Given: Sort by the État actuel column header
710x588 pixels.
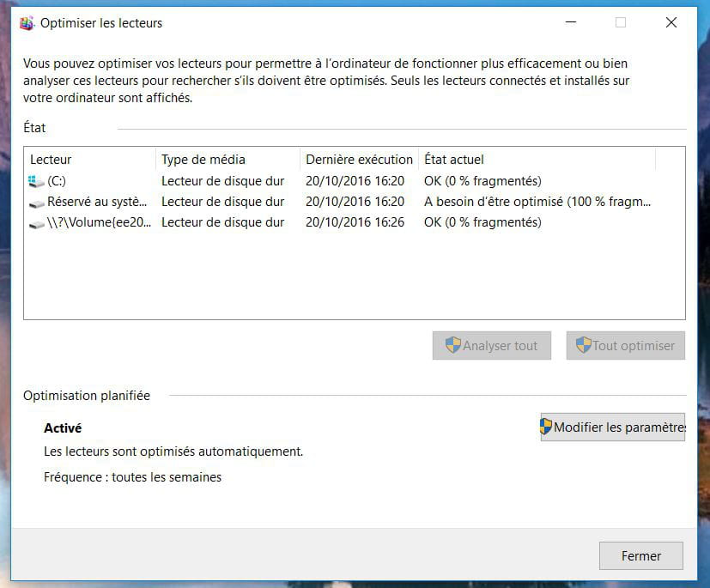Looking at the screenshot, I should [x=537, y=160].
